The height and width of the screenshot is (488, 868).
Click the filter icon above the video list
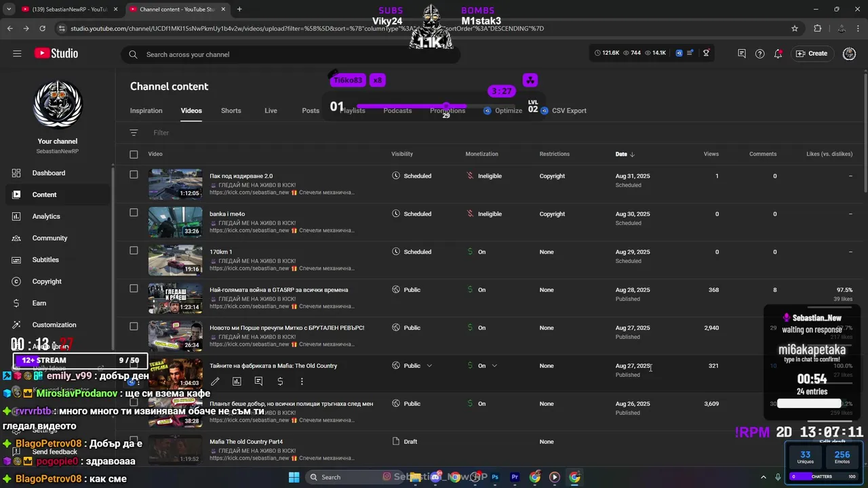134,133
